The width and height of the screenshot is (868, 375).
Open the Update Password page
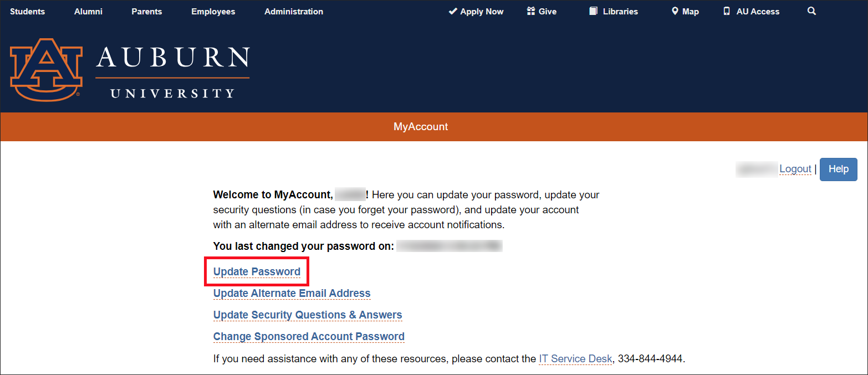(x=256, y=271)
